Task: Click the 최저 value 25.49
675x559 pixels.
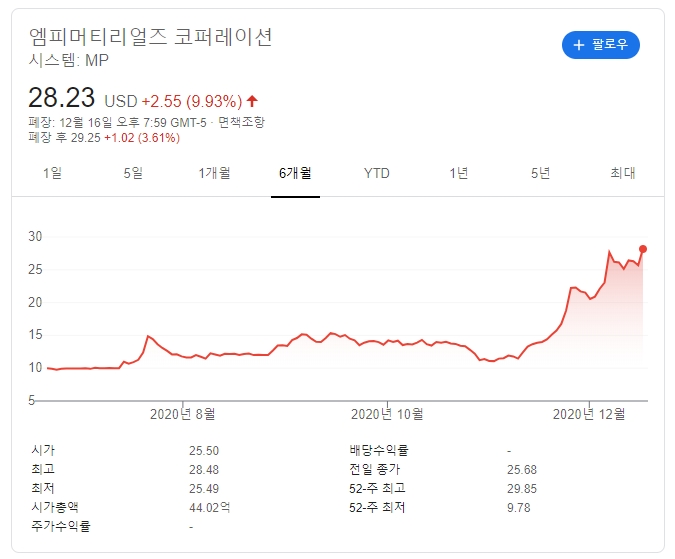Action: 204,488
